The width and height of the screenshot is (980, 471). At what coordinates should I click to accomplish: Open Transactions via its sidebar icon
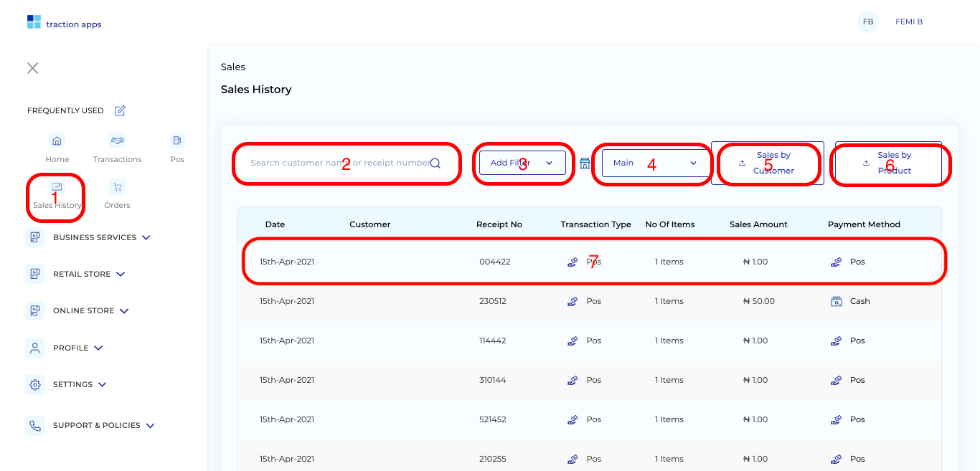click(117, 141)
